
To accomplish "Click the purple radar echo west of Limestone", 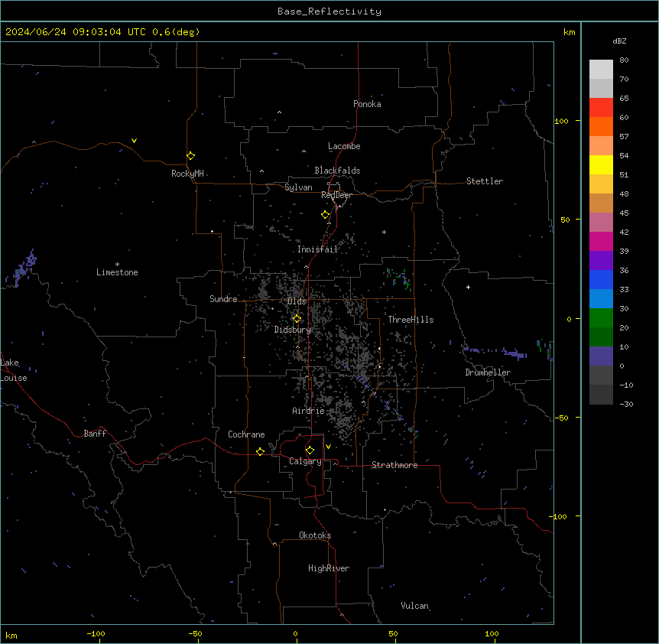I will [21, 269].
